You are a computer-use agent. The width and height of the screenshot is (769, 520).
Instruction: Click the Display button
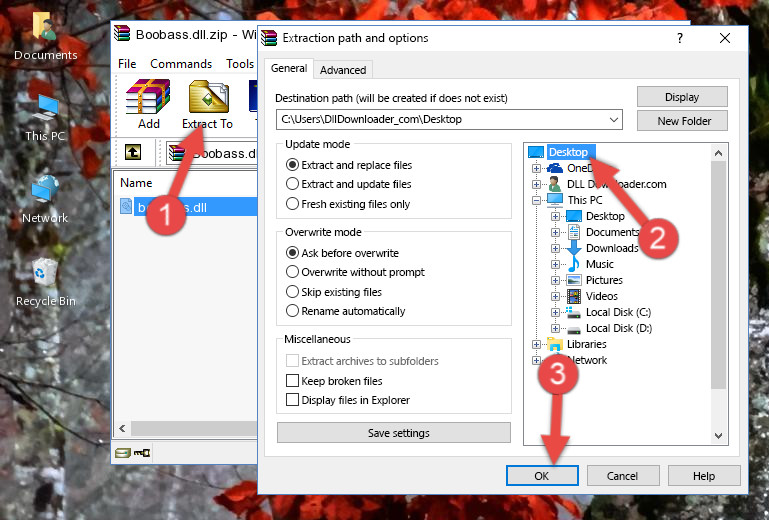(682, 97)
